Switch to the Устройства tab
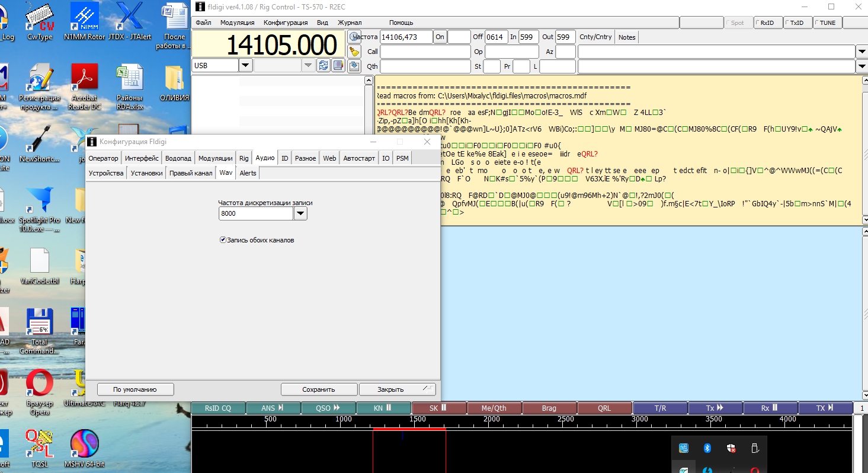 [106, 173]
